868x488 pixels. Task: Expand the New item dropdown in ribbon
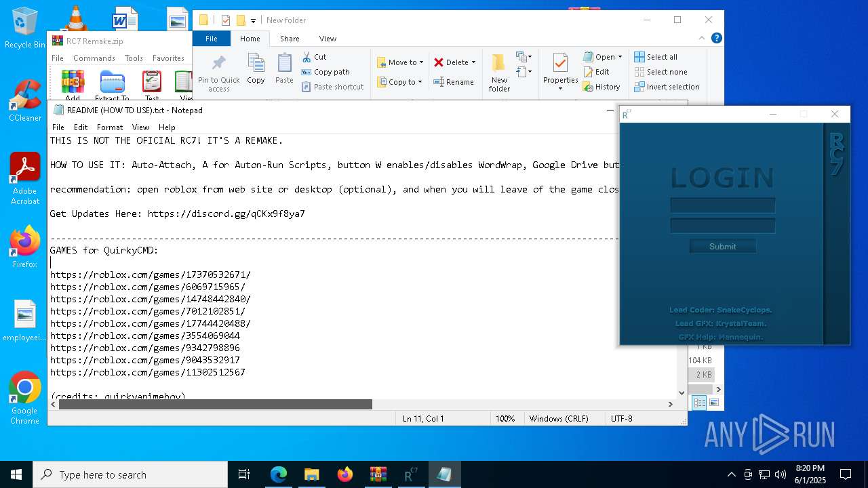523,57
